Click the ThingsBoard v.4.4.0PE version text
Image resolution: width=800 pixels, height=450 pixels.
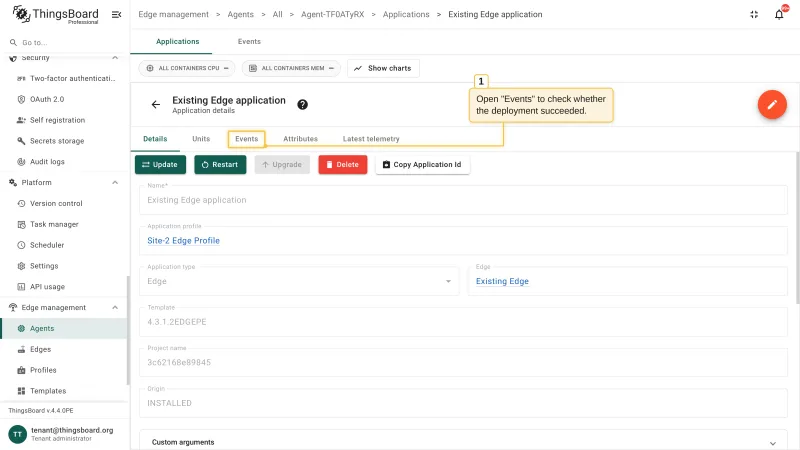pyautogui.click(x=41, y=410)
